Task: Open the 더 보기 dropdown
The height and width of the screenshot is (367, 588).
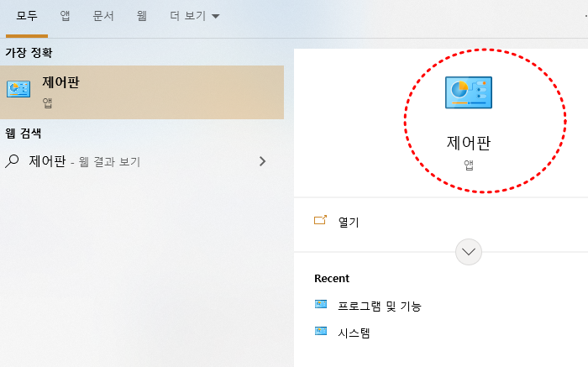Action: (x=194, y=16)
